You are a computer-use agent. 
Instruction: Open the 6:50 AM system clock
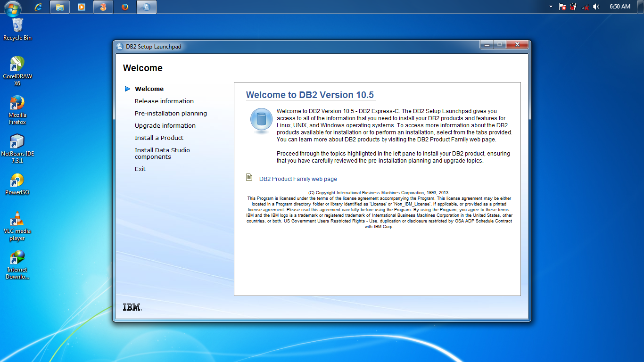(619, 7)
